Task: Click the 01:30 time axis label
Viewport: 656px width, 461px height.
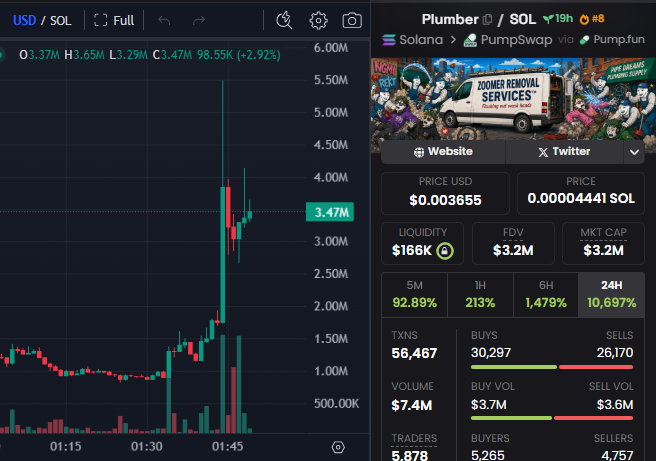Action: tap(146, 446)
